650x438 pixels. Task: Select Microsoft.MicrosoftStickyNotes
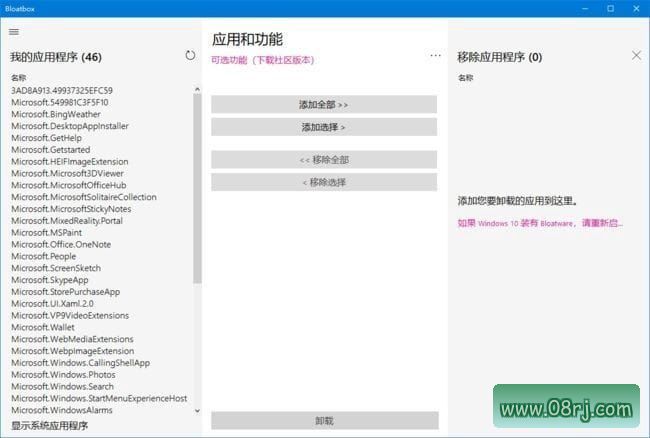pyautogui.click(x=71, y=209)
